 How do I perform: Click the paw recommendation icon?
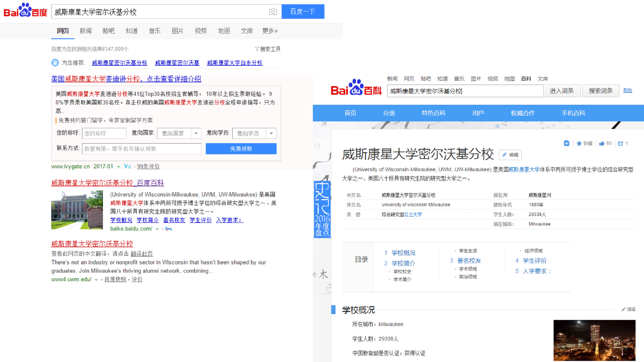click(x=55, y=63)
